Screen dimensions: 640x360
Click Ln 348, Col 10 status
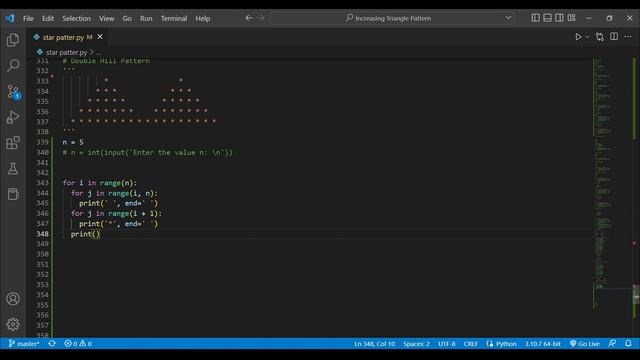(x=374, y=344)
